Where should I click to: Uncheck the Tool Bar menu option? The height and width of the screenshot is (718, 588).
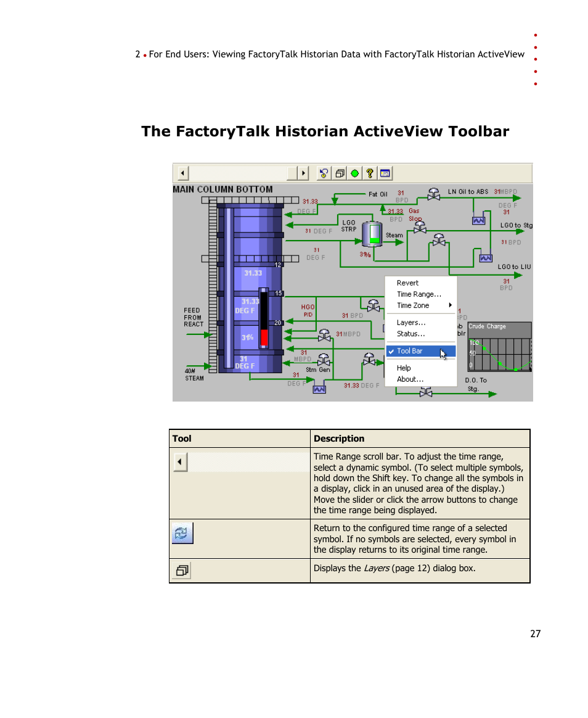point(420,351)
